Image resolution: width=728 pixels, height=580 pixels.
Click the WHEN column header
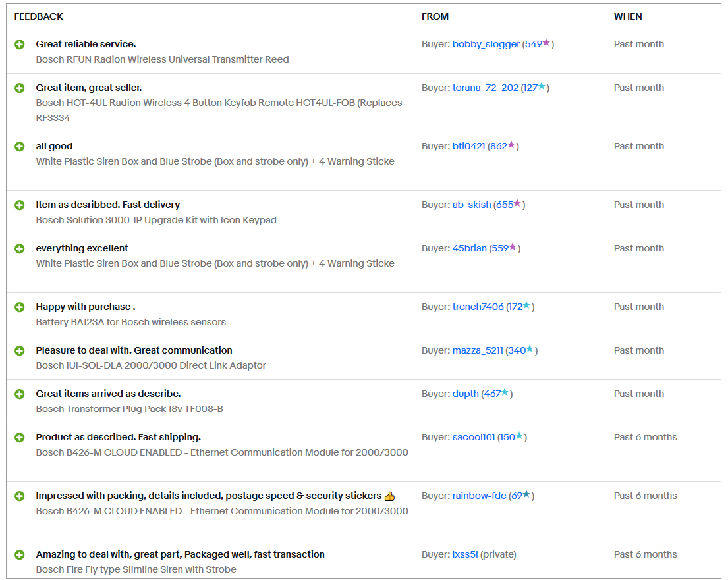628,16
